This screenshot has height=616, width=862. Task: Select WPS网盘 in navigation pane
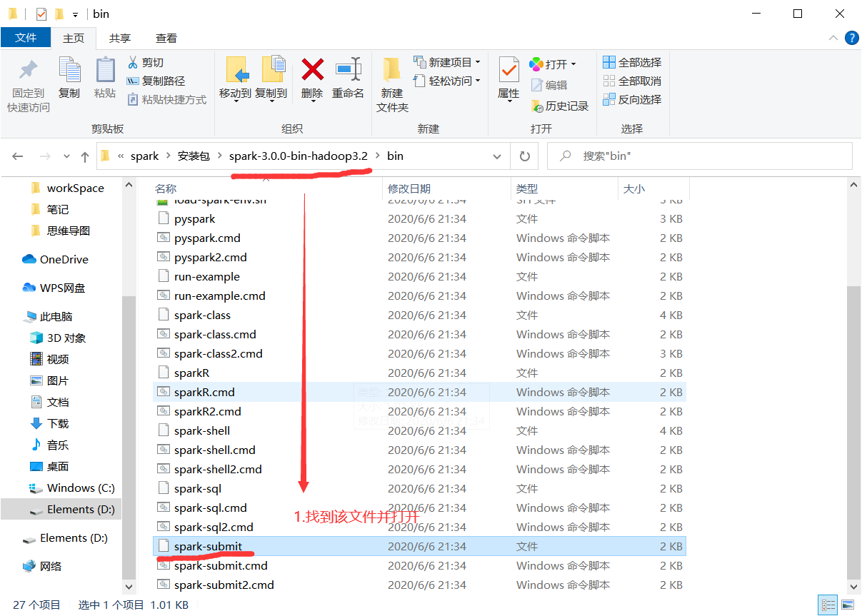click(54, 288)
